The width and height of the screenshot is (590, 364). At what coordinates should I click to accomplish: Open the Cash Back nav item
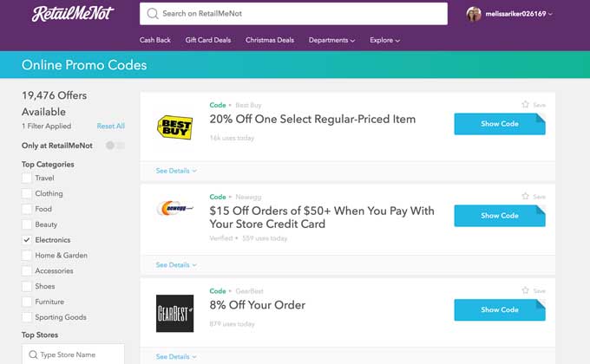pos(155,40)
